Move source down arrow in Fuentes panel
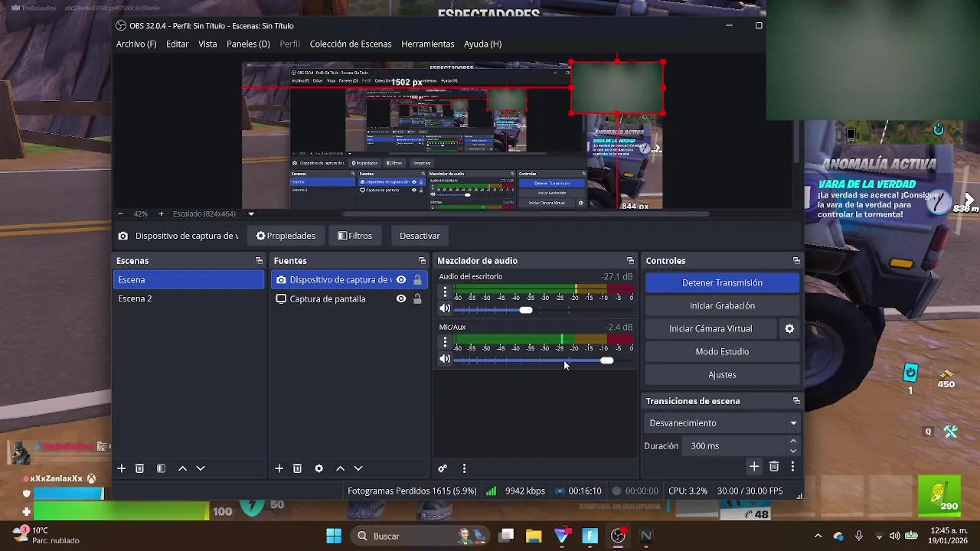The height and width of the screenshot is (551, 980). coord(358,468)
